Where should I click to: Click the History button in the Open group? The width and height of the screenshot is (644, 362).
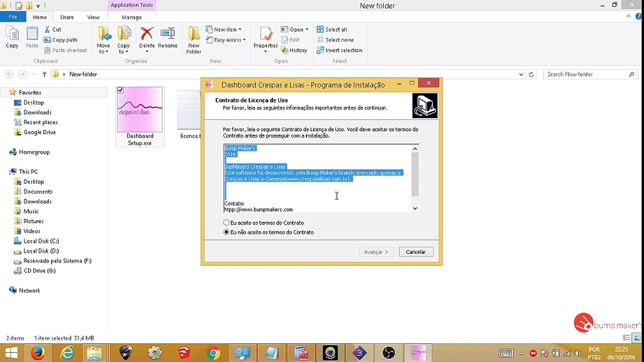tap(294, 50)
